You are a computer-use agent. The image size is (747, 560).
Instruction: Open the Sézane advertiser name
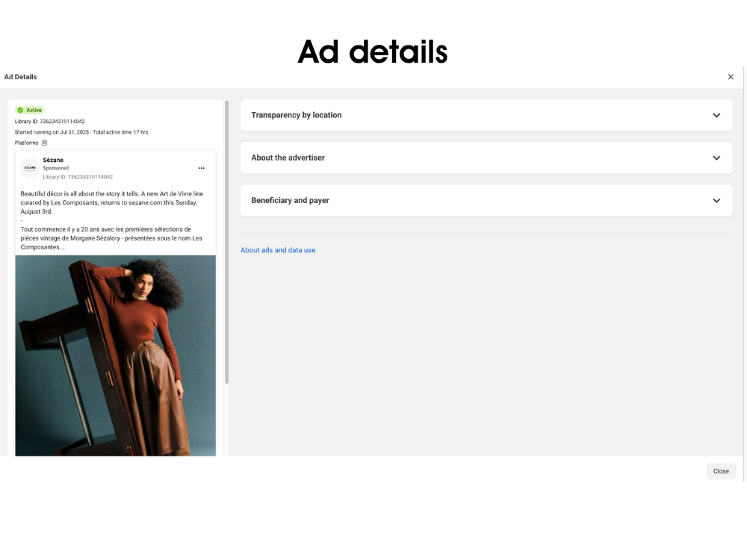tap(53, 160)
